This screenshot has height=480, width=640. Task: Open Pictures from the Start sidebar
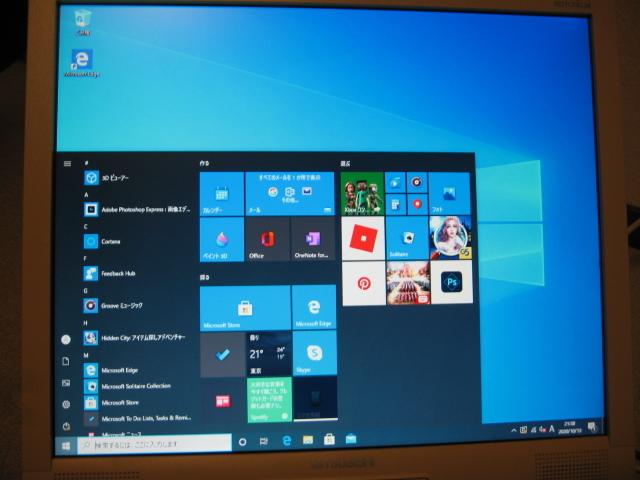66,383
